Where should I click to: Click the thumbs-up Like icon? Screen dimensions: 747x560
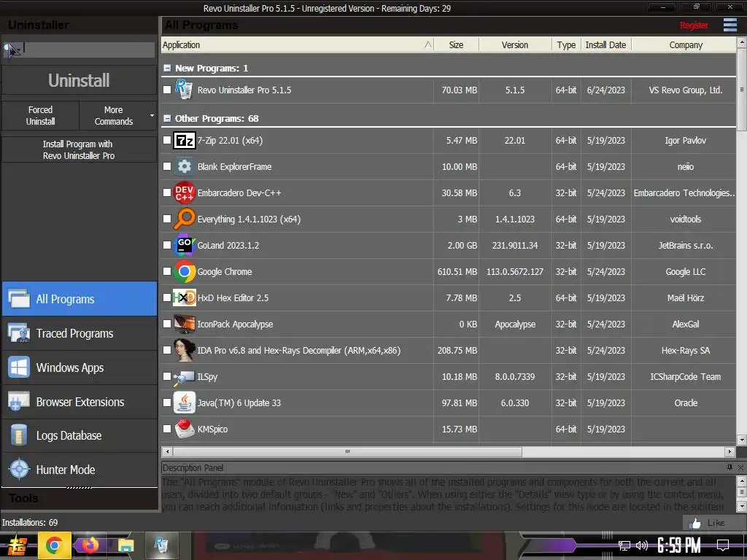point(694,523)
